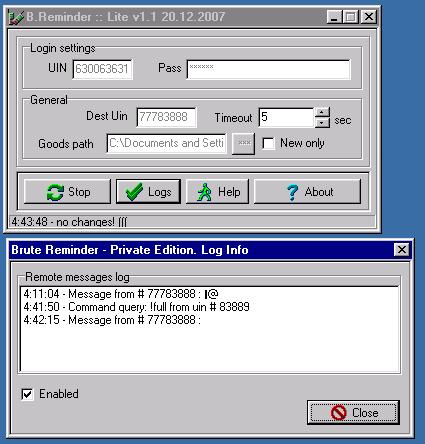Click into the UIN input field
The image size is (425, 444).
tap(103, 69)
